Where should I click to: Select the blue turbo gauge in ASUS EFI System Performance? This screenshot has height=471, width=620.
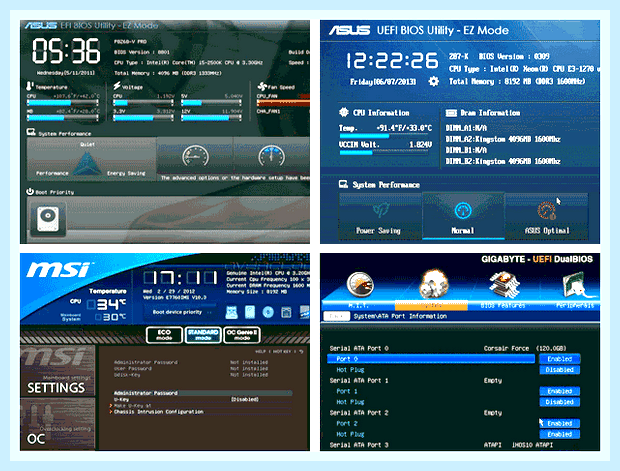pos(271,155)
